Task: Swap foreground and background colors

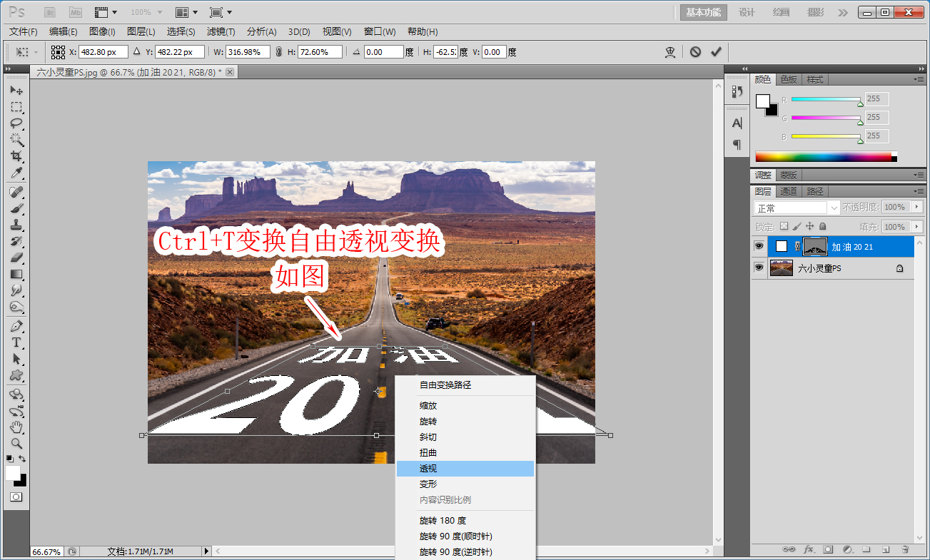Action: click(x=23, y=459)
